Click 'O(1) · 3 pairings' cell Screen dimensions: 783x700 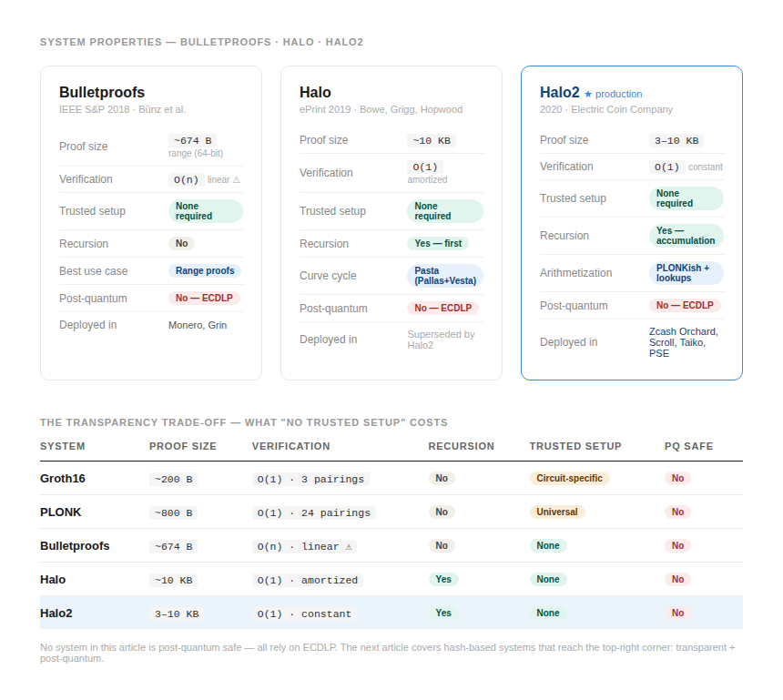coord(310,480)
